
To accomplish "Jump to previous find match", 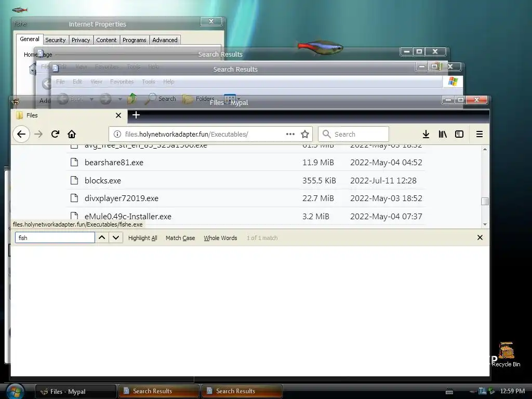I will pyautogui.click(x=102, y=237).
